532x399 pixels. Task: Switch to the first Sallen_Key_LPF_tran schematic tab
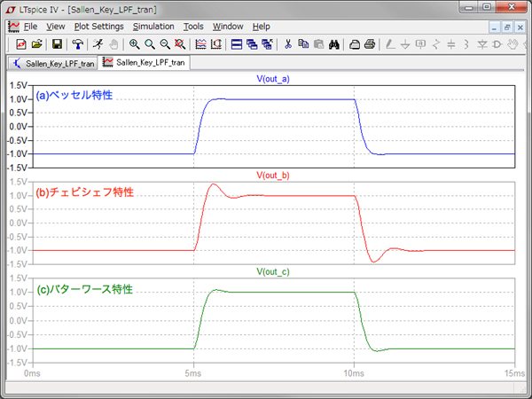(51, 64)
